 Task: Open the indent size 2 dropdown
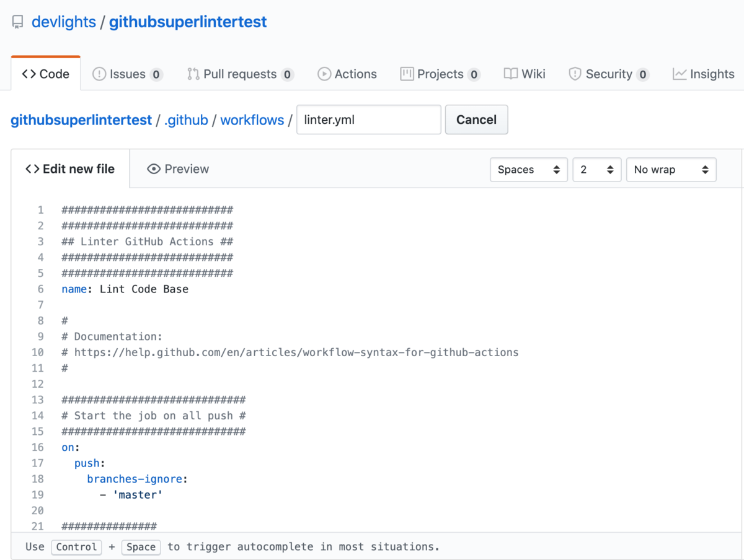click(597, 170)
